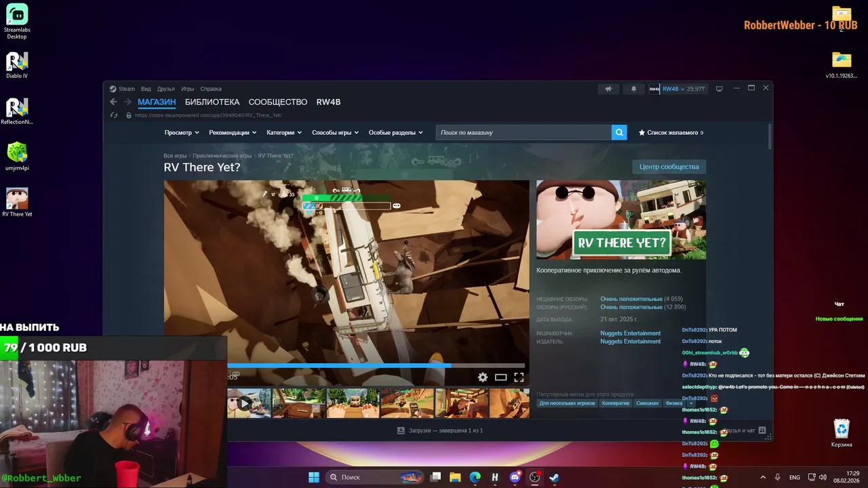
Task: Click the Центр сообщества button
Action: [669, 167]
